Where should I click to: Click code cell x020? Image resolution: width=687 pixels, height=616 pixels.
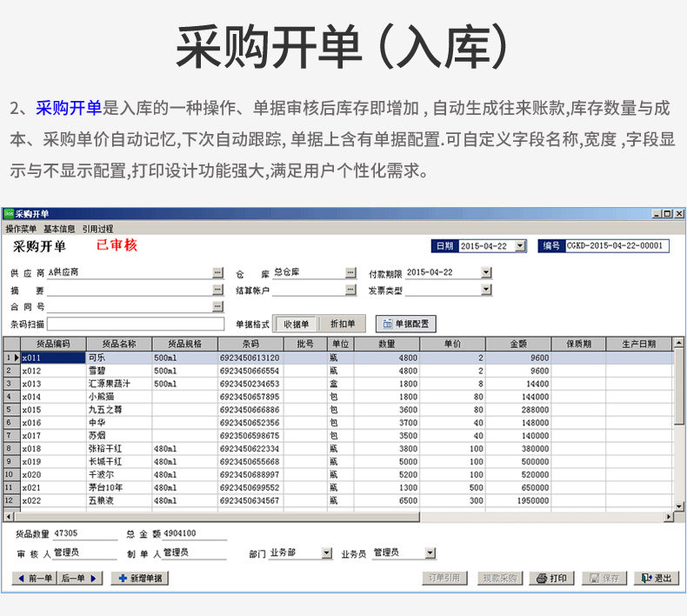coord(53,475)
